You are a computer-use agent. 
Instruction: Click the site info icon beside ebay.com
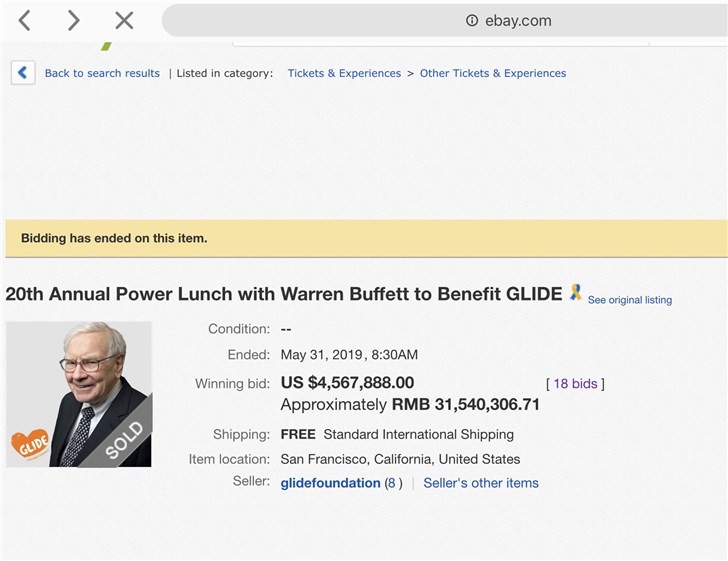pos(472,20)
